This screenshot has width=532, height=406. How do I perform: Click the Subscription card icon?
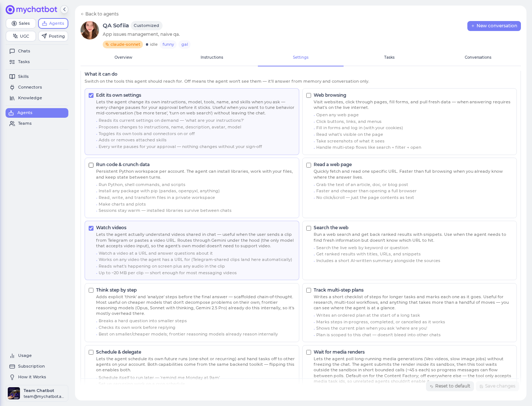pos(12,366)
